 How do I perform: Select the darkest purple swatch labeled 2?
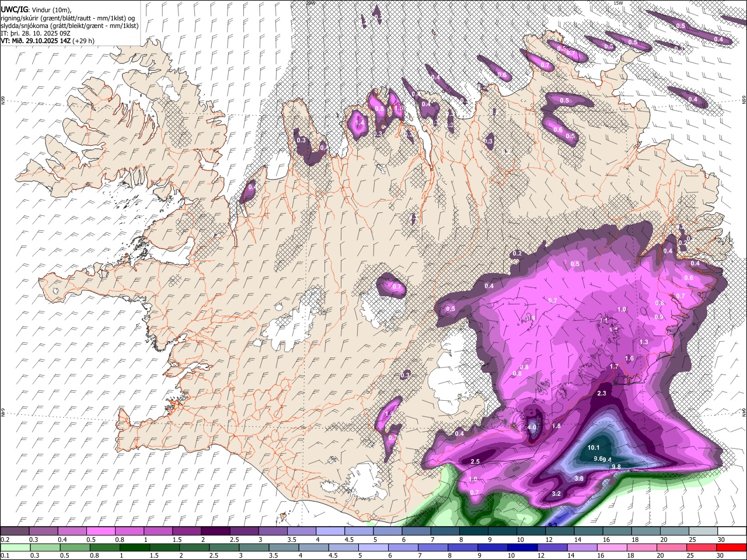pos(215,531)
